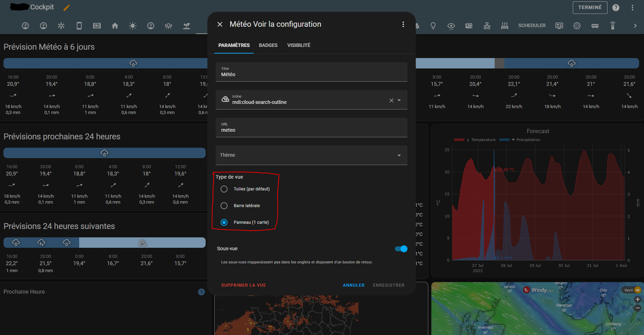The image size is (644, 335).
Task: Open the home icon view tab
Action: point(115,26)
